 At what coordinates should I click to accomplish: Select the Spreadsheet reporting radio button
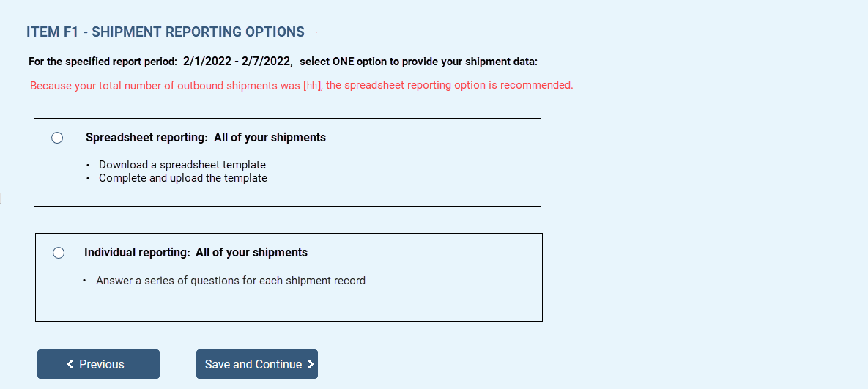click(x=57, y=138)
